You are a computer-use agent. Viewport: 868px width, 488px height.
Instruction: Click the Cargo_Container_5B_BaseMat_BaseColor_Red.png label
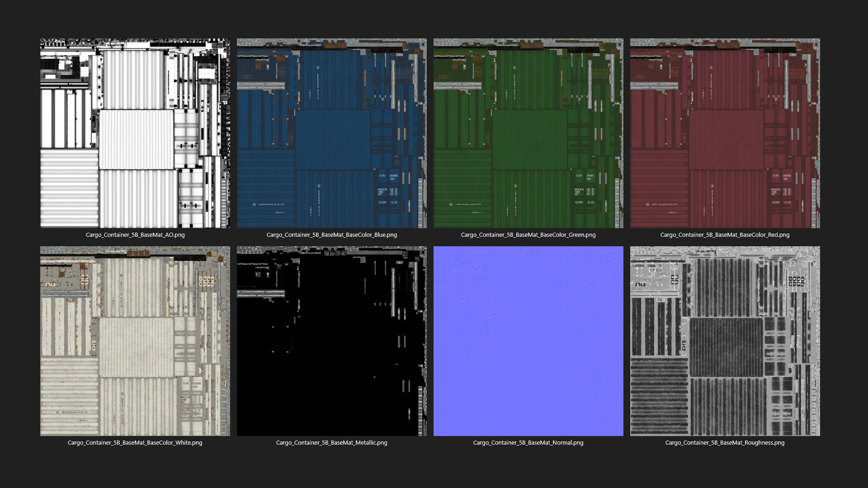725,235
